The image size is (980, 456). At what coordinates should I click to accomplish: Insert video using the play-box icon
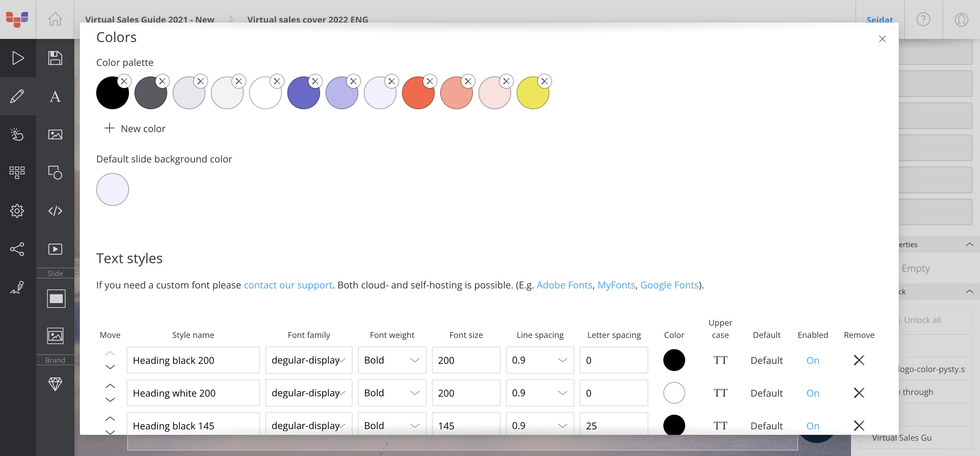55,249
